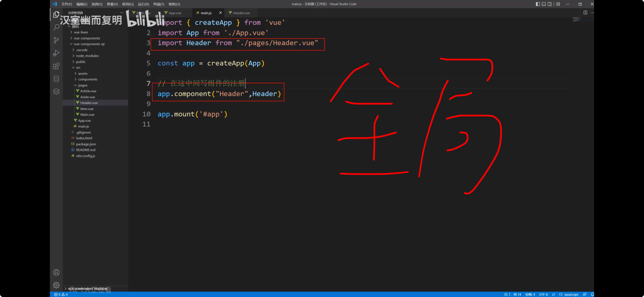Click the errors and warnings status indicator
Image resolution: width=644 pixels, height=297 pixels.
click(61, 294)
